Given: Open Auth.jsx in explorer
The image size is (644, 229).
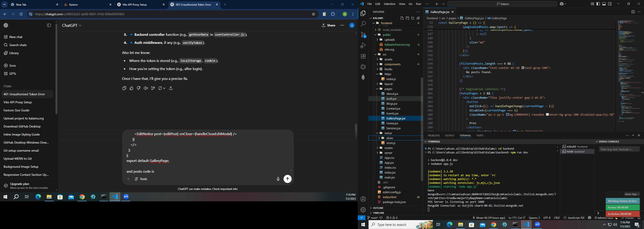Looking at the screenshot, I should coord(392,99).
